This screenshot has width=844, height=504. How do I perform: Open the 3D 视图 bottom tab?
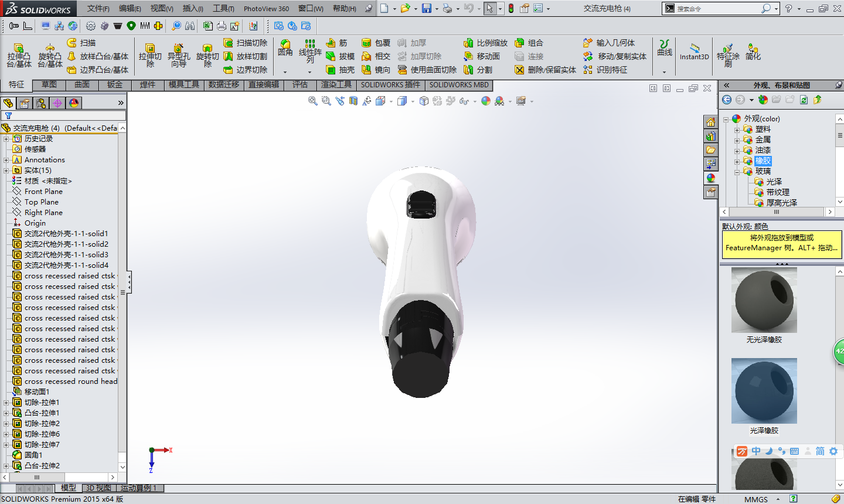click(98, 488)
